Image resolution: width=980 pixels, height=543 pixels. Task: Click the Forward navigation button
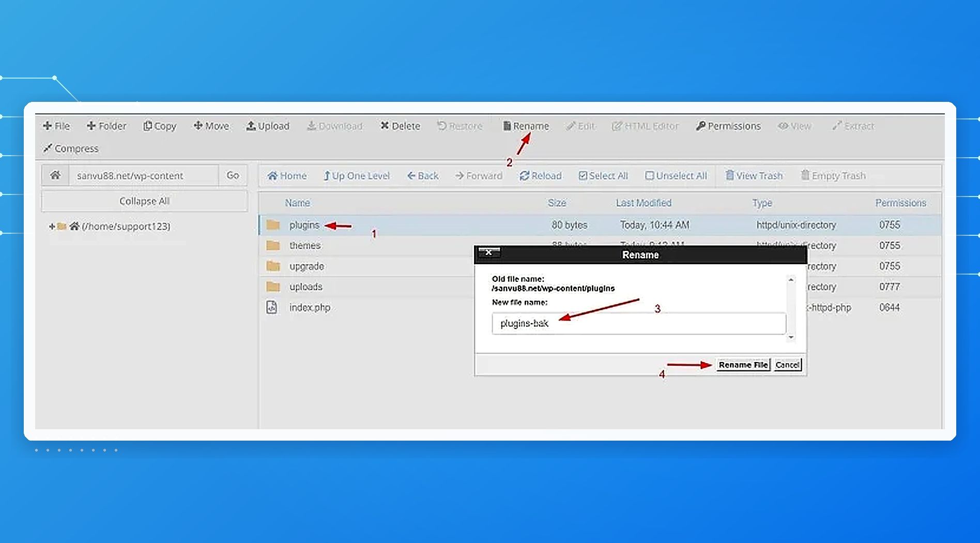coord(479,176)
